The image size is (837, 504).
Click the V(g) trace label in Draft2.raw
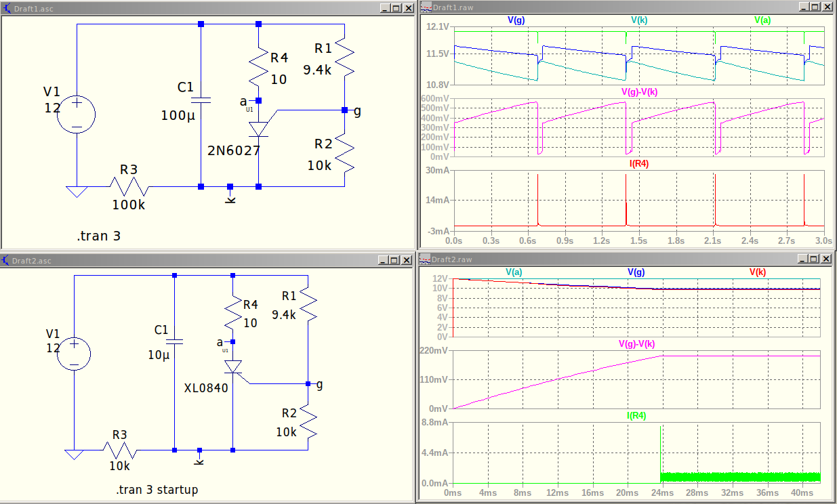tap(636, 272)
